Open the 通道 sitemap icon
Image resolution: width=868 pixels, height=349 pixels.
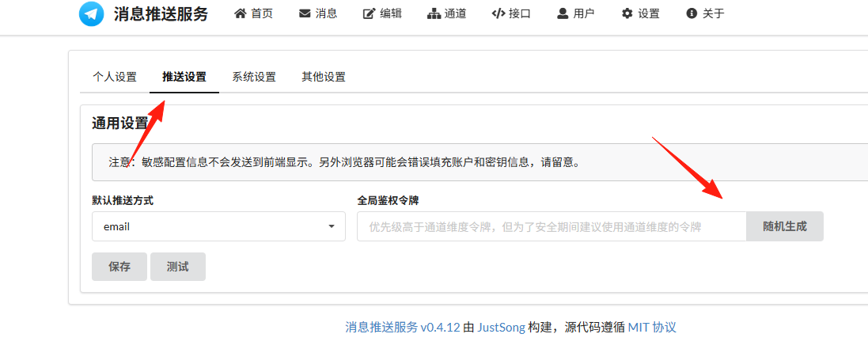434,14
